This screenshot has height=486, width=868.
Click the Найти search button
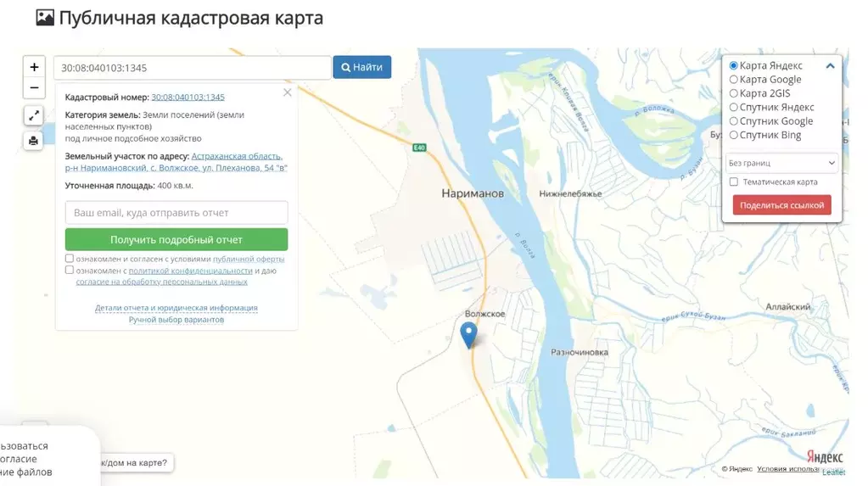(362, 67)
